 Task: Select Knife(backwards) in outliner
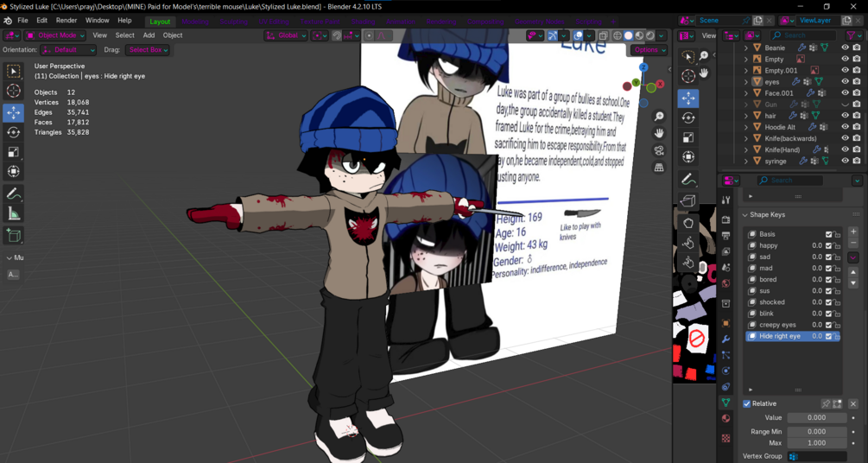(x=790, y=138)
